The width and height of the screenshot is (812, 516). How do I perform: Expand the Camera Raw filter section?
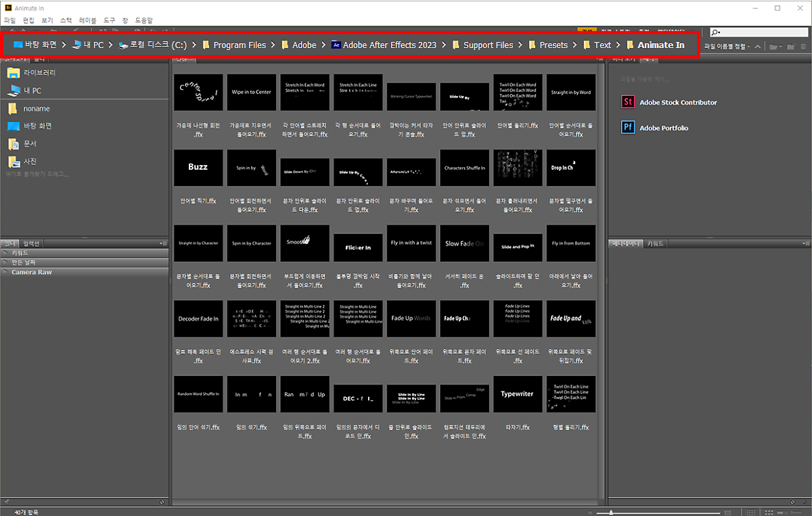coord(31,272)
